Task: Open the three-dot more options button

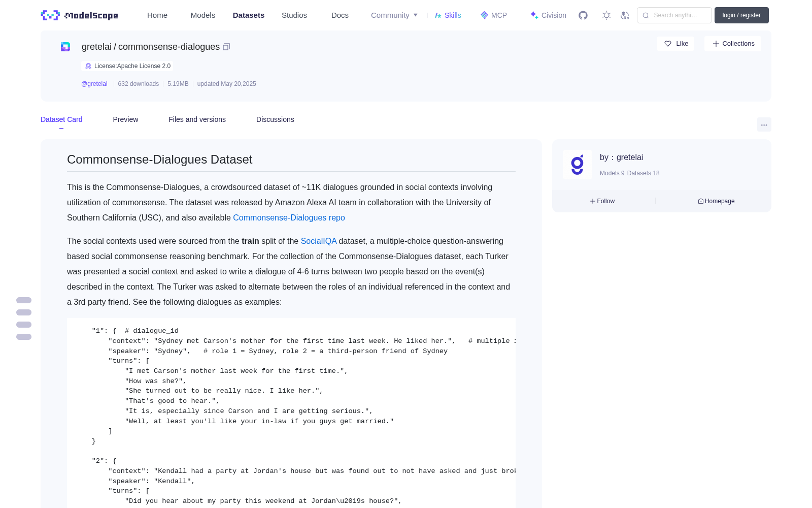Action: pos(764,124)
